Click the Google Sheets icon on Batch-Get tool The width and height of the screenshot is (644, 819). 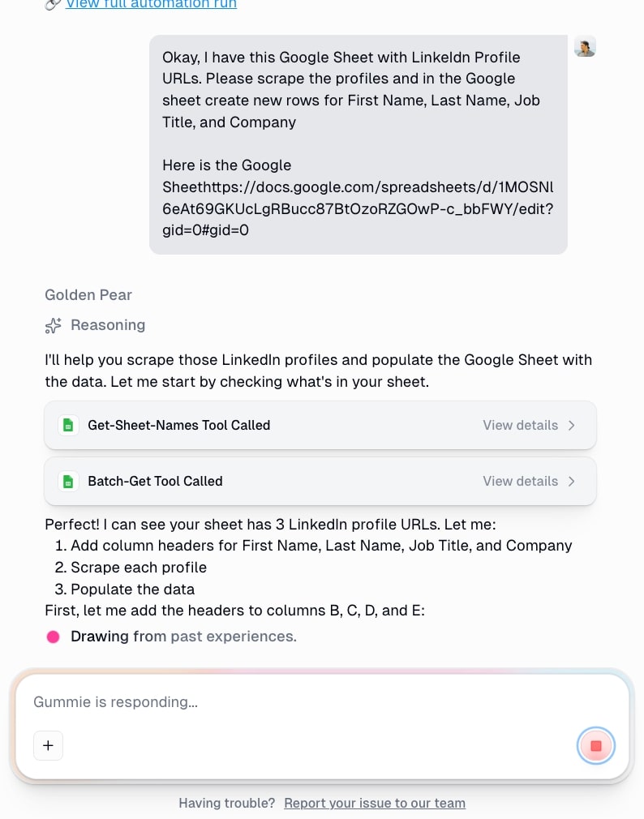[69, 481]
